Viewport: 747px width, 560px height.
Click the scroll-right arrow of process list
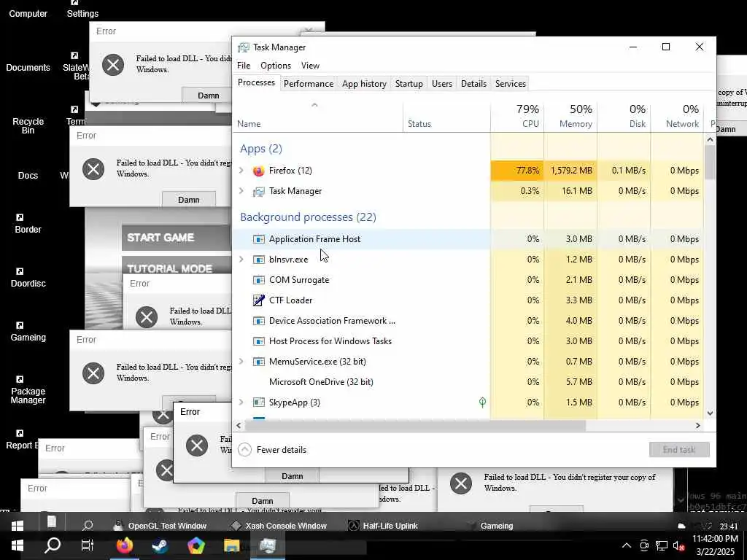(698, 426)
